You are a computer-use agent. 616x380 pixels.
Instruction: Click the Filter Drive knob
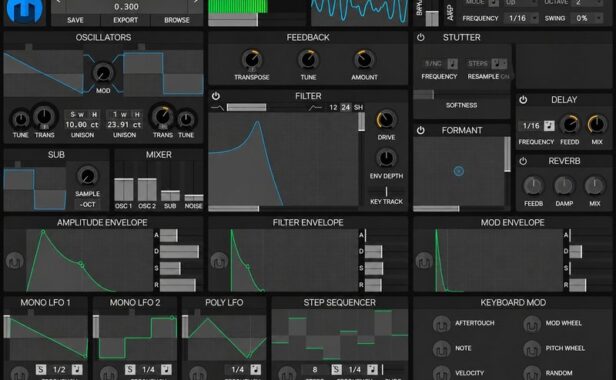386,120
